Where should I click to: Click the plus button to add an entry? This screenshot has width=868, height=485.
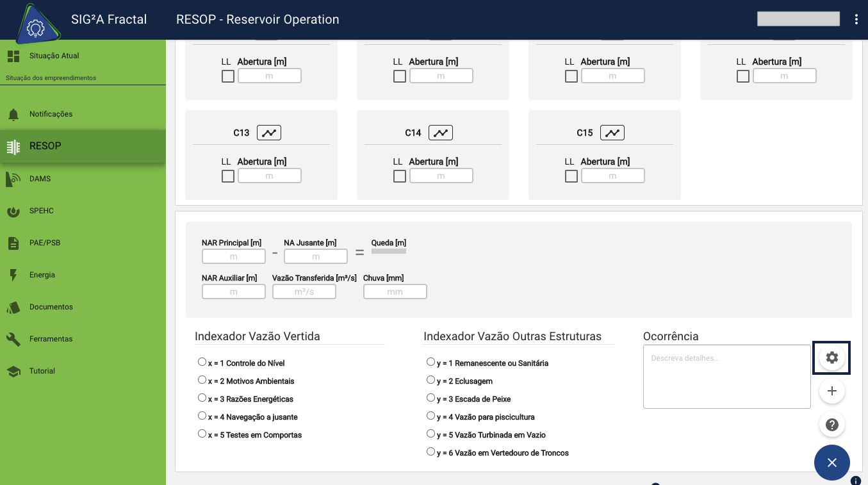831,391
